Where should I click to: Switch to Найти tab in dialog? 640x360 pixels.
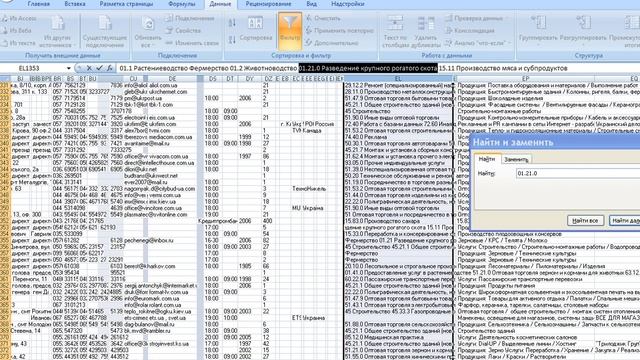pyautogui.click(x=487, y=159)
